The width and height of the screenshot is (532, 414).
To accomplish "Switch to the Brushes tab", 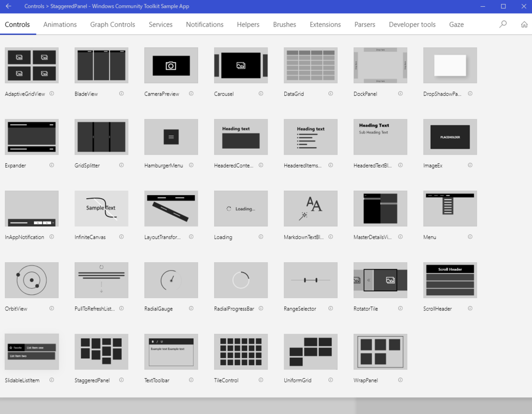I will (285, 24).
